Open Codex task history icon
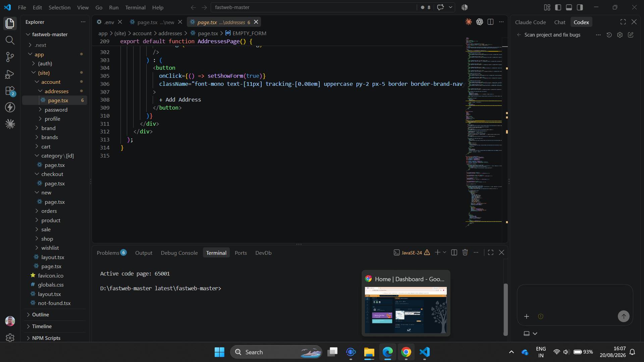The image size is (644, 362). click(x=609, y=35)
